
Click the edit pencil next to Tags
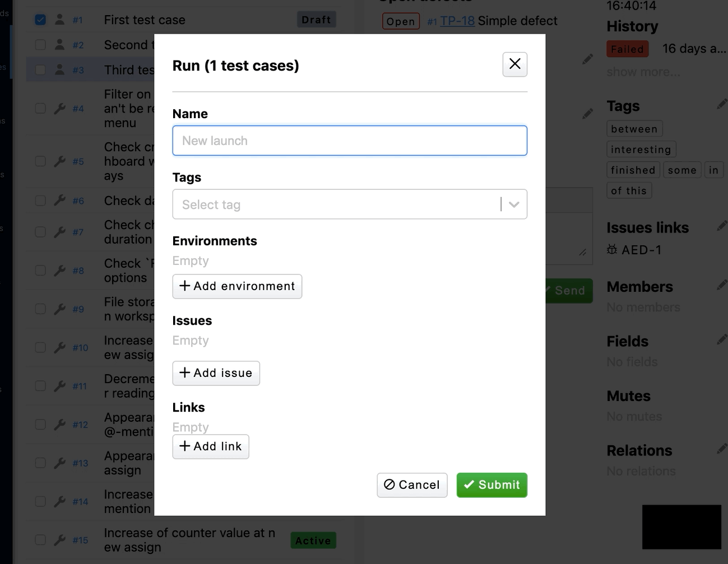722,105
